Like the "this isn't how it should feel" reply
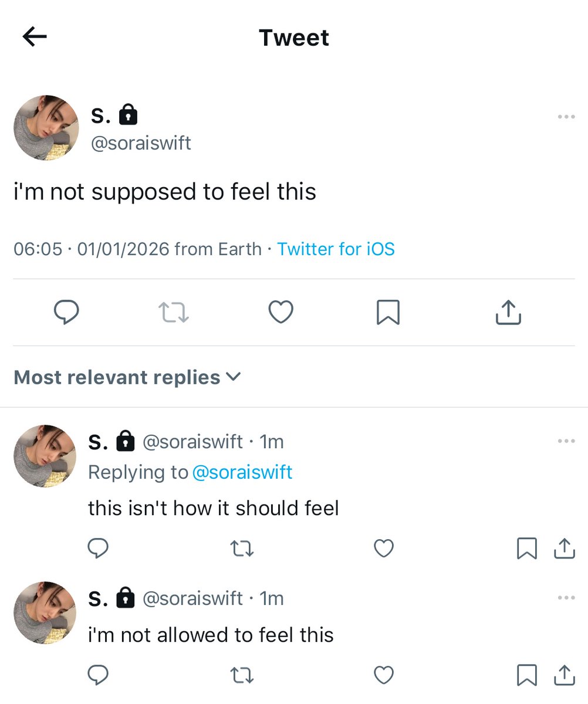 click(x=384, y=549)
